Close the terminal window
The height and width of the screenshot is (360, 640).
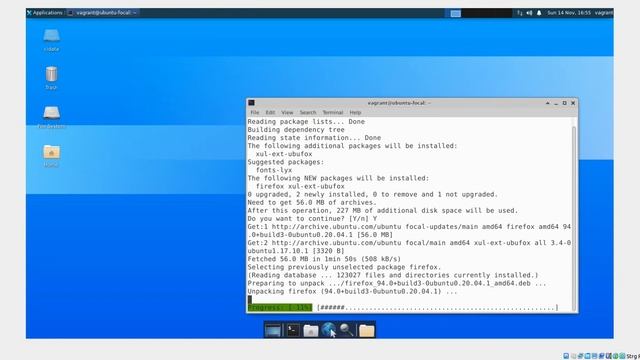coord(573,103)
